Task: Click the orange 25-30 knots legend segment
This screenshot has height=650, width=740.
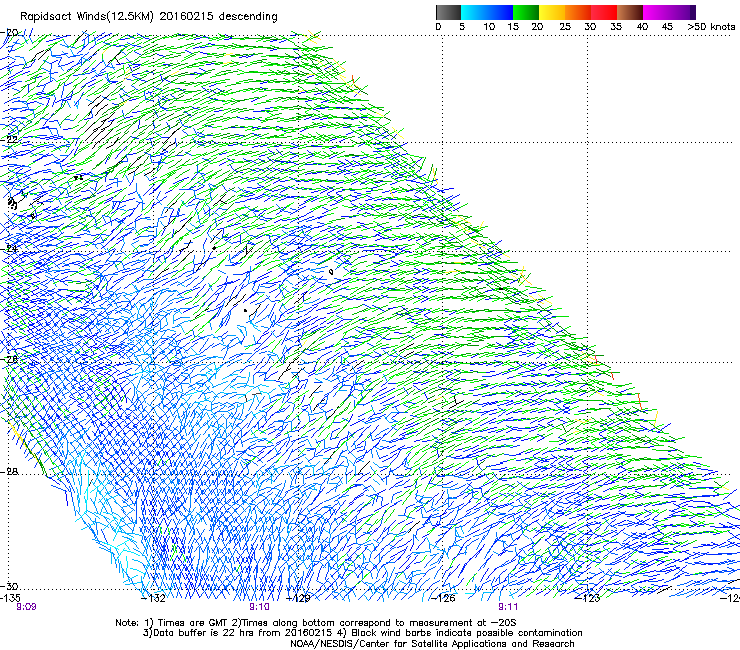Action: point(578,12)
